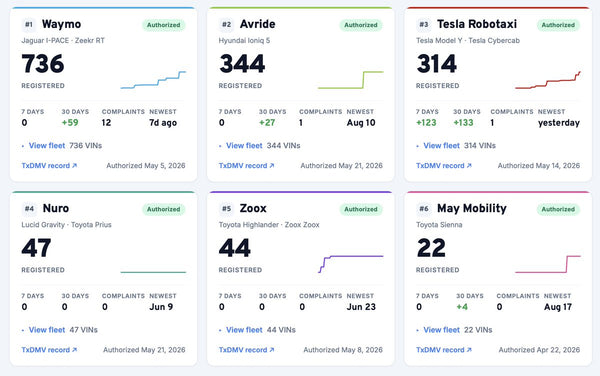This screenshot has width=600, height=376.
Task: Click the Tesla Model Y · Tesla Cybercab subtitle
Action: [468, 41]
